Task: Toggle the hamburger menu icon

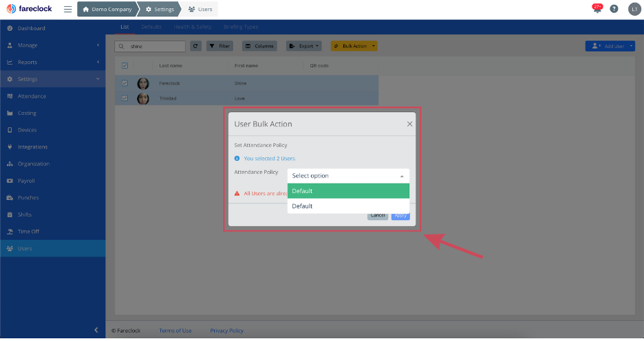Action: pos(67,9)
